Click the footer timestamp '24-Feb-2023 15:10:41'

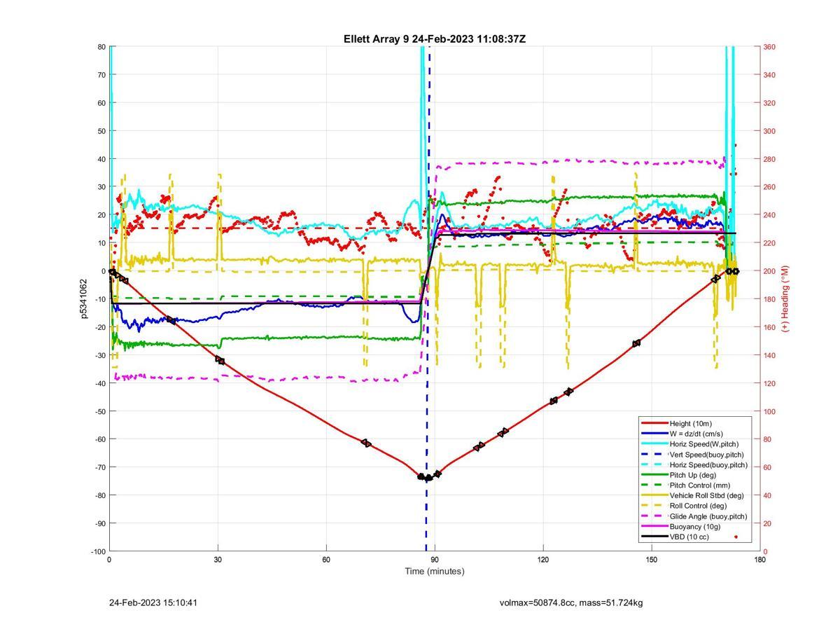[155, 602]
